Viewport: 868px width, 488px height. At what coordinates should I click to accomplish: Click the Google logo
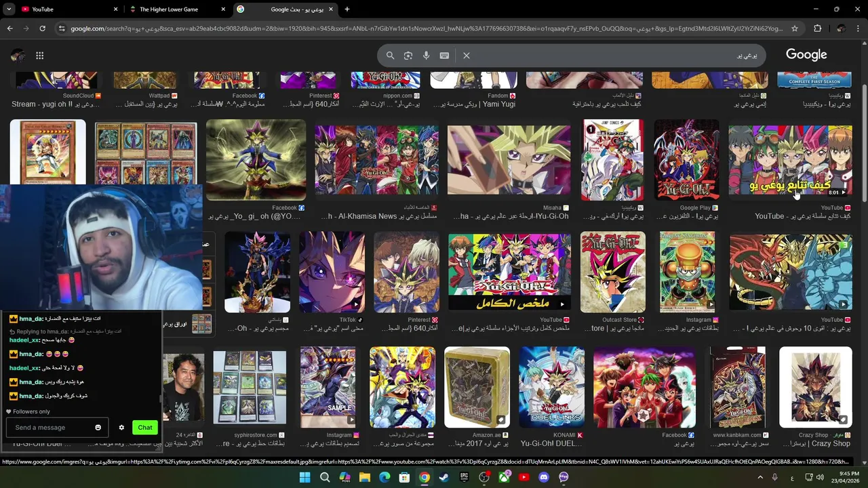pos(806,55)
